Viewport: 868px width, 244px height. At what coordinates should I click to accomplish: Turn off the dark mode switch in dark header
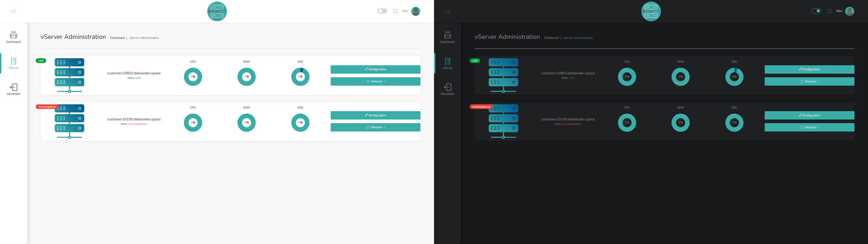816,11
